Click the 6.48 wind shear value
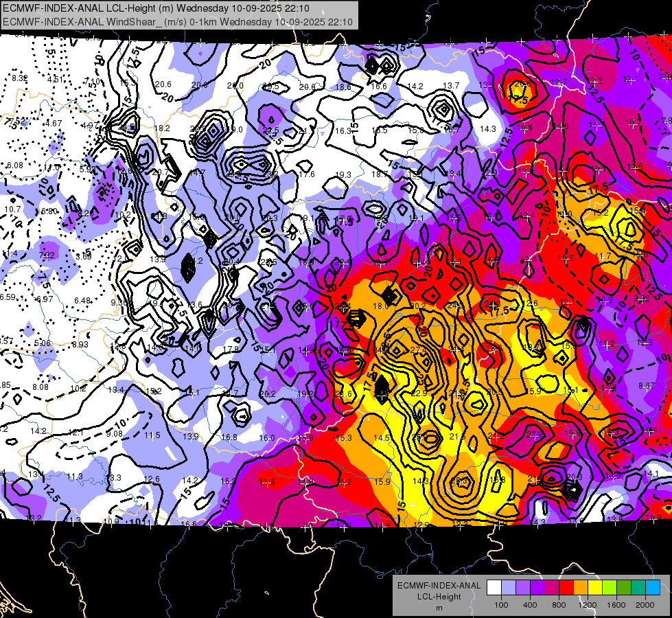 click(x=82, y=300)
